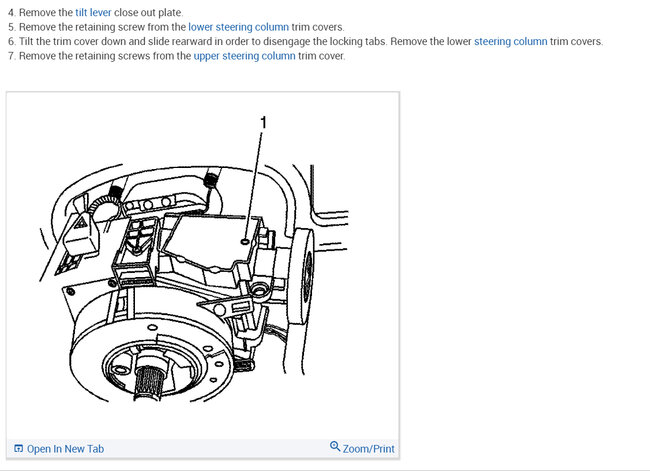Open steering column link in step 6

(x=511, y=41)
